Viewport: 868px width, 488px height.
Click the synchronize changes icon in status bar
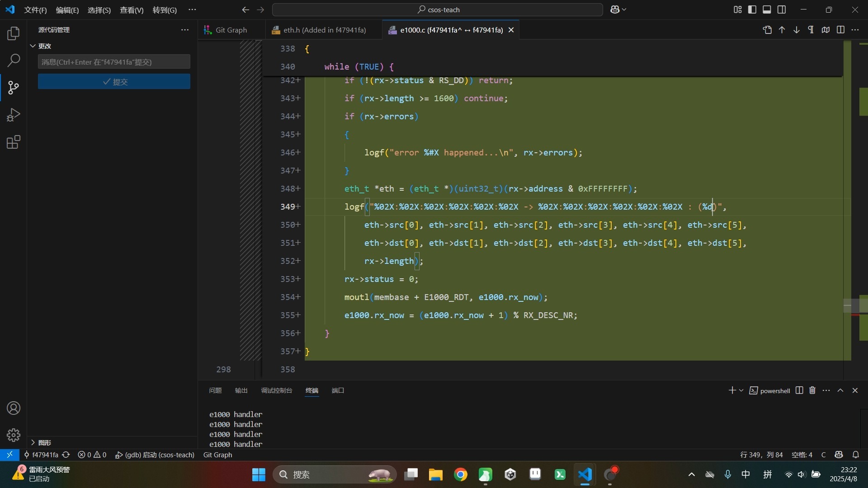pos(66,455)
